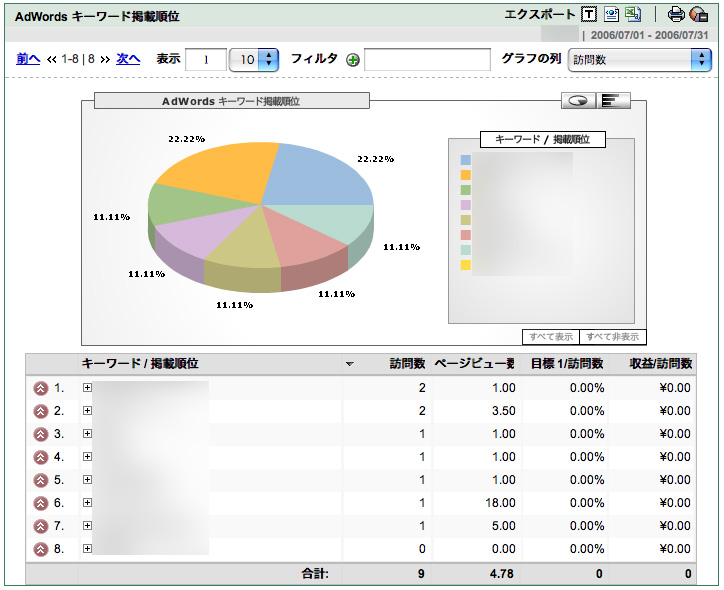Switch graph to bar chart view
The height and width of the screenshot is (590, 724).
coord(612,100)
